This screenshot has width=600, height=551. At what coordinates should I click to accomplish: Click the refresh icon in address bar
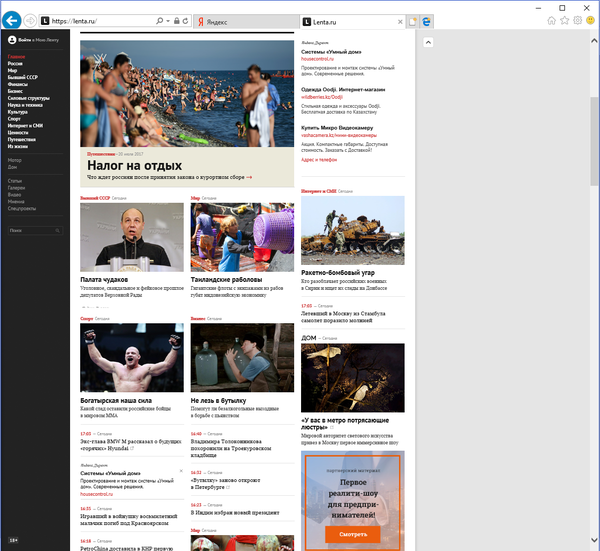click(x=186, y=20)
